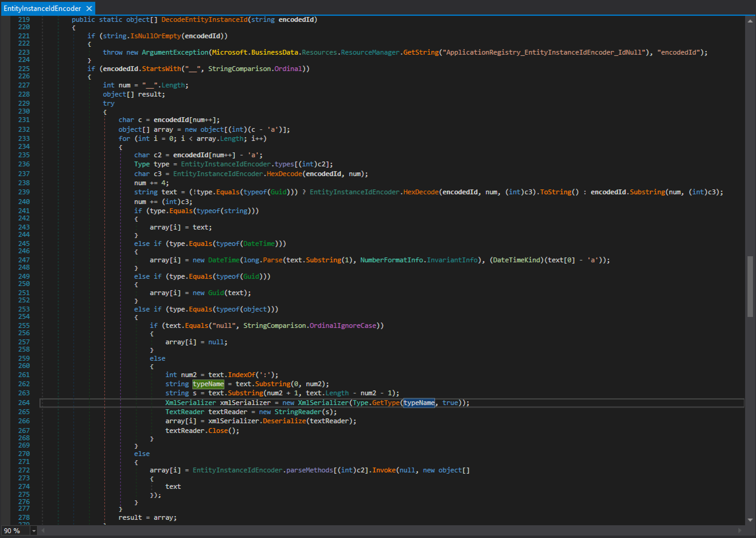This screenshot has width=756, height=538.
Task: Click the xmlSerializer variable on line 264
Action: 245,403
